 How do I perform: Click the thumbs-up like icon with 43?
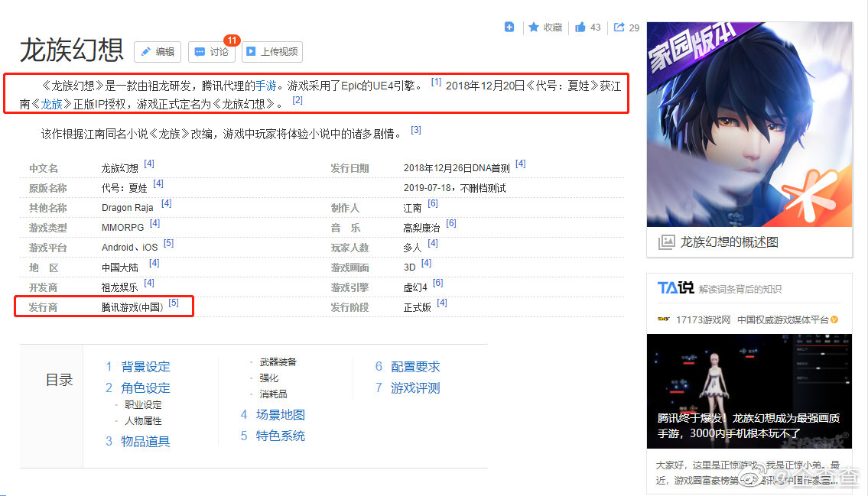[580, 27]
